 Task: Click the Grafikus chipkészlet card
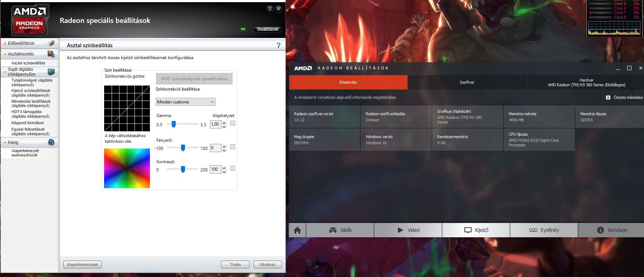coord(467,117)
